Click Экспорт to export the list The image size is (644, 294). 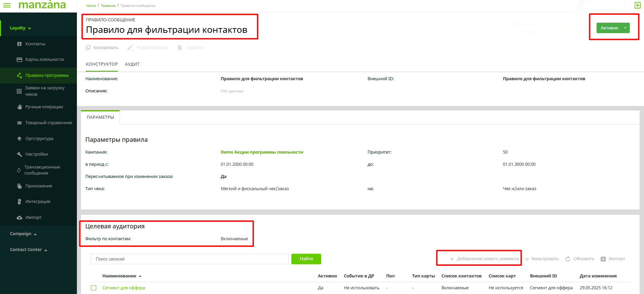coord(613,259)
